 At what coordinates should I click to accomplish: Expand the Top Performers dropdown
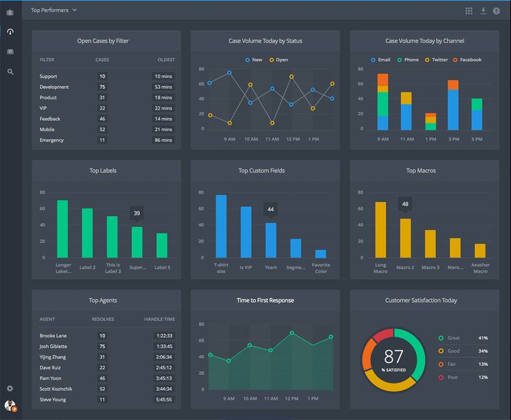point(53,10)
